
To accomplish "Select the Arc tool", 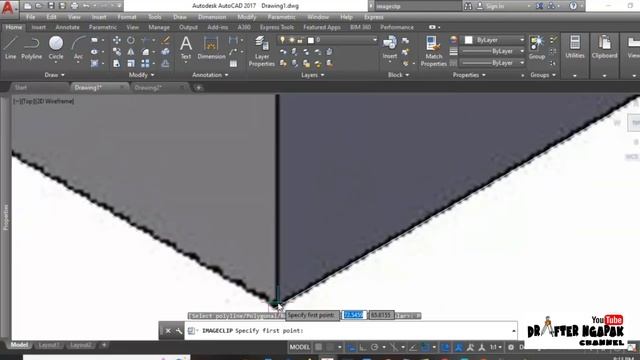I will point(78,48).
